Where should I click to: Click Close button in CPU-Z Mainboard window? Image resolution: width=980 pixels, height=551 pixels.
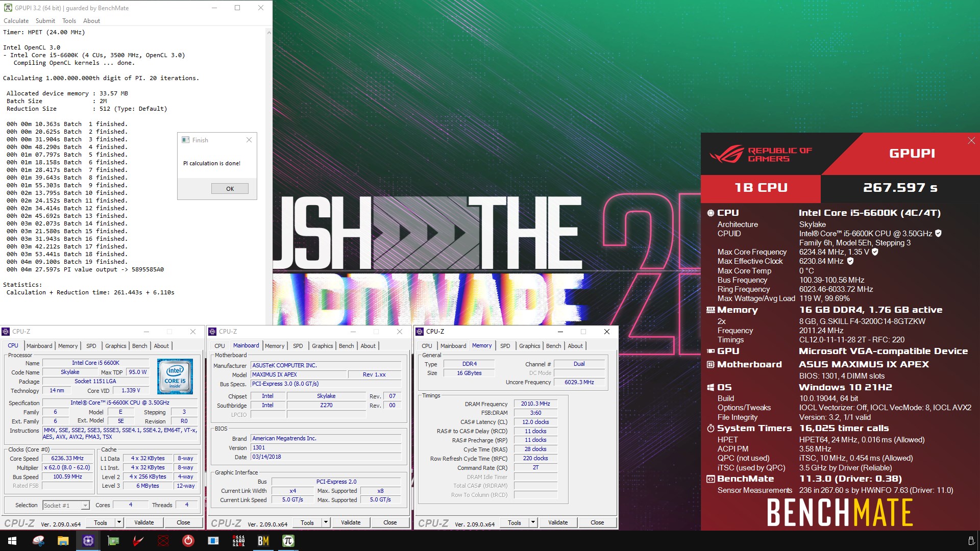pyautogui.click(x=390, y=522)
